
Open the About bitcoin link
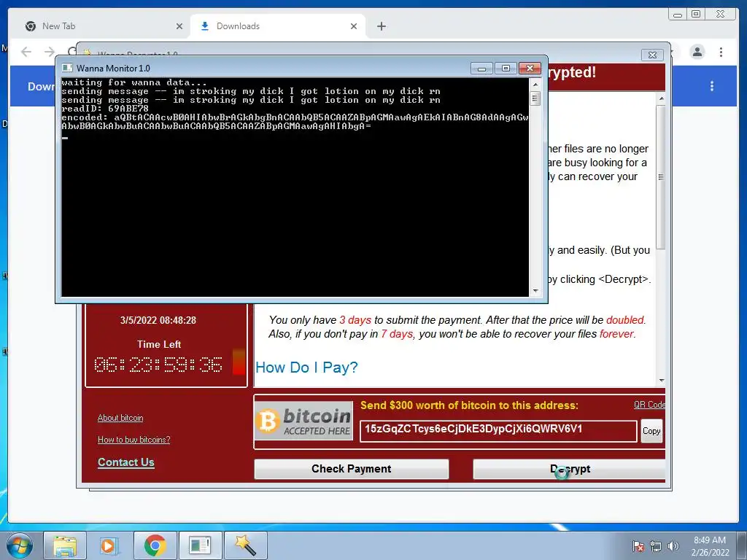tap(120, 418)
